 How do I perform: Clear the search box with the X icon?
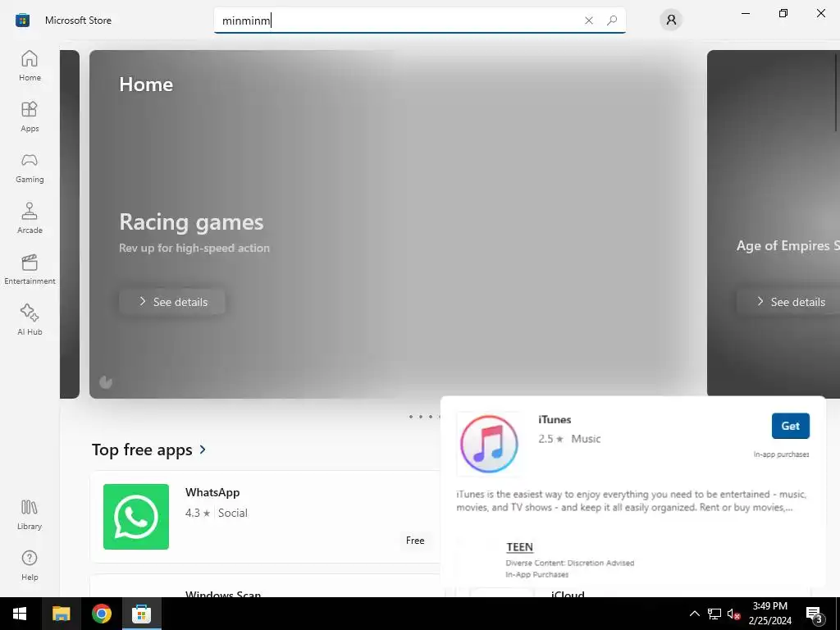point(589,21)
